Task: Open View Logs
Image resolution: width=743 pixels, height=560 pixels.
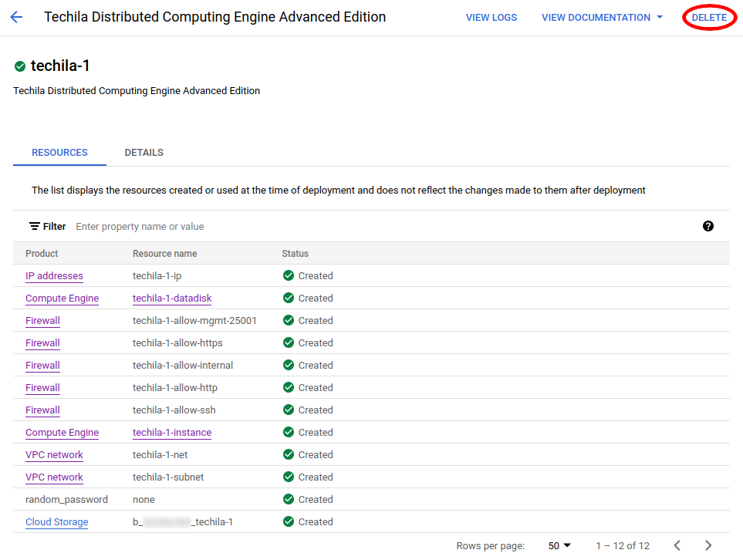Action: pos(491,17)
